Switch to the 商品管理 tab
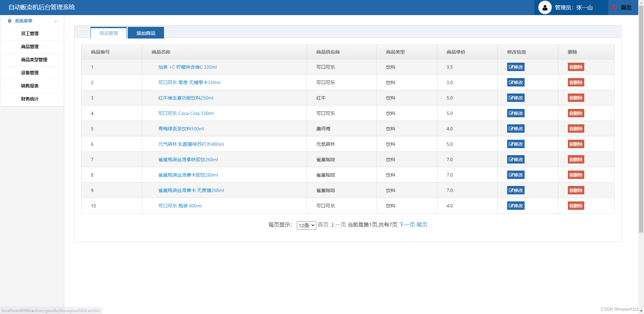The height and width of the screenshot is (314, 644). (109, 33)
